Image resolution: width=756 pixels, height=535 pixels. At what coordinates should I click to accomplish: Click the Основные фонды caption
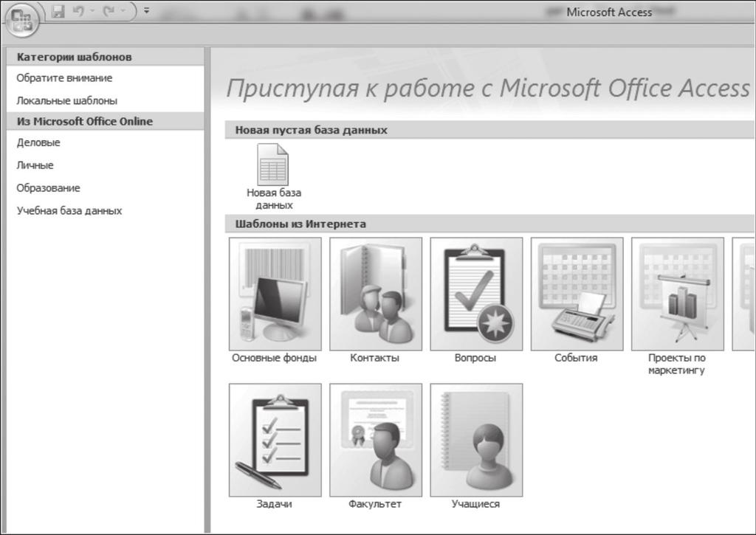pos(275,358)
